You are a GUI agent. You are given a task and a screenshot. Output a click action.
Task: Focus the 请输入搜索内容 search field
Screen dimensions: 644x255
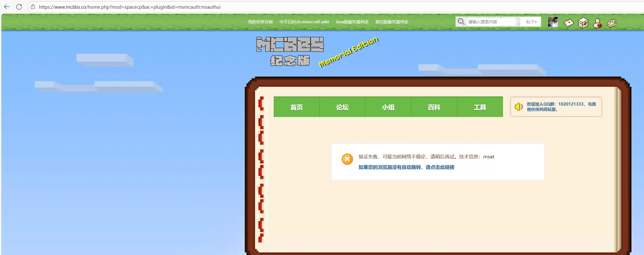pos(491,22)
